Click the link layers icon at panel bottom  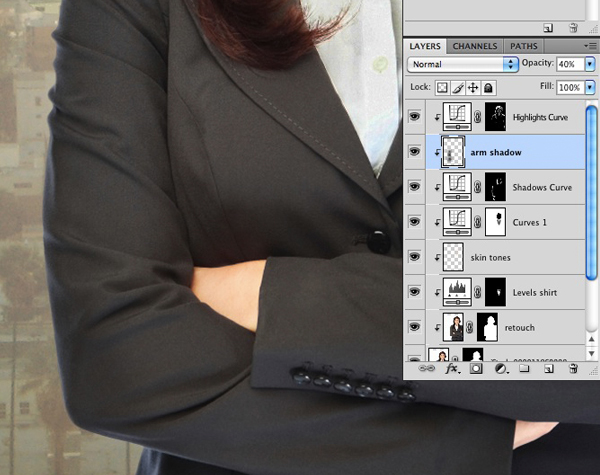coord(427,369)
